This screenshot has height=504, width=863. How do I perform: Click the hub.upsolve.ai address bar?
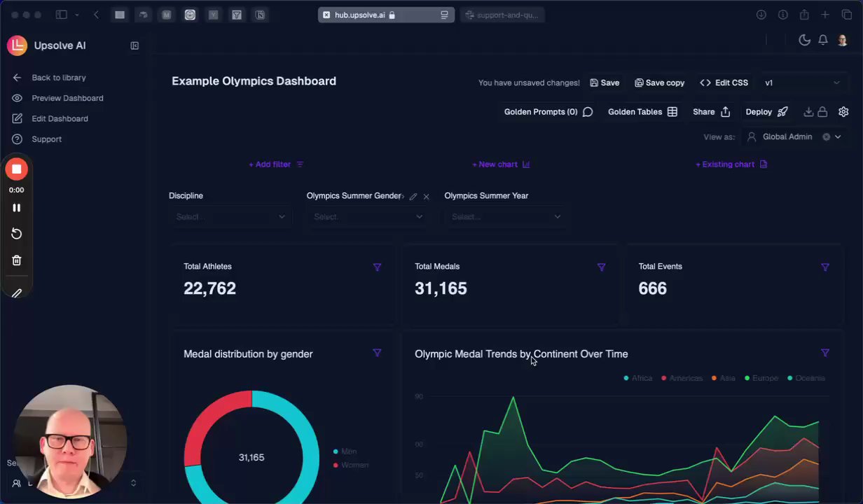[386, 15]
